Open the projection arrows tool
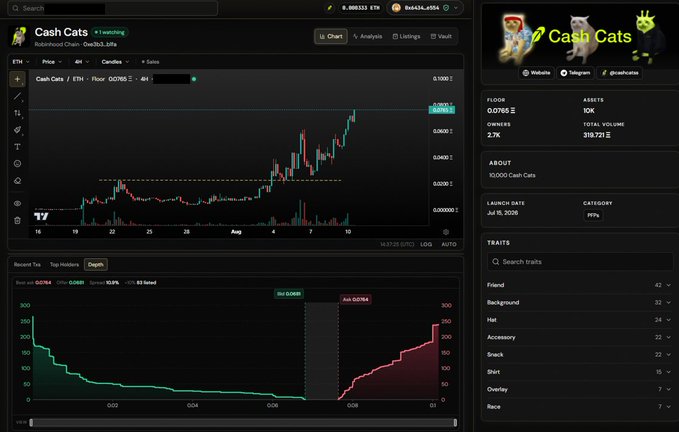 point(17,113)
